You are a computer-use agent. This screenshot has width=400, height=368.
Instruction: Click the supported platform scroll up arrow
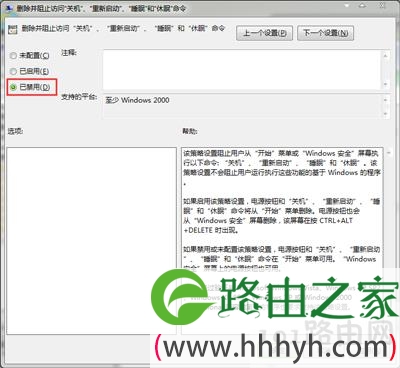pyautogui.click(x=386, y=100)
